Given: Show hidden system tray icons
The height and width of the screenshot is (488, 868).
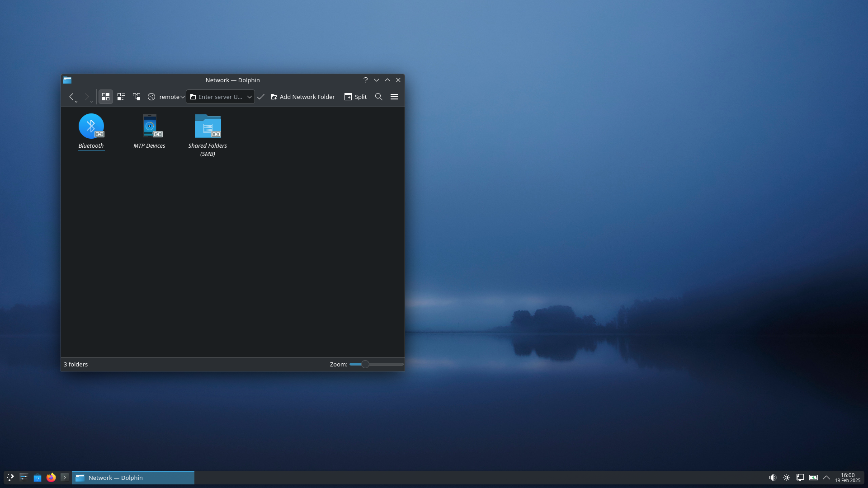Looking at the screenshot, I should coord(826,478).
